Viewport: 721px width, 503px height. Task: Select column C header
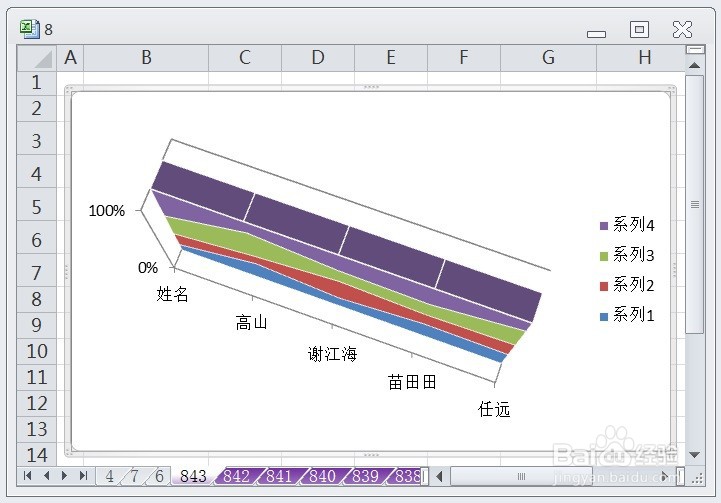click(x=245, y=58)
